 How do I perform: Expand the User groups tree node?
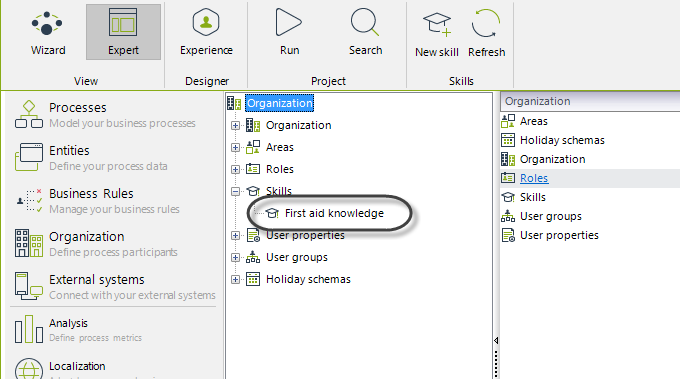(x=235, y=258)
